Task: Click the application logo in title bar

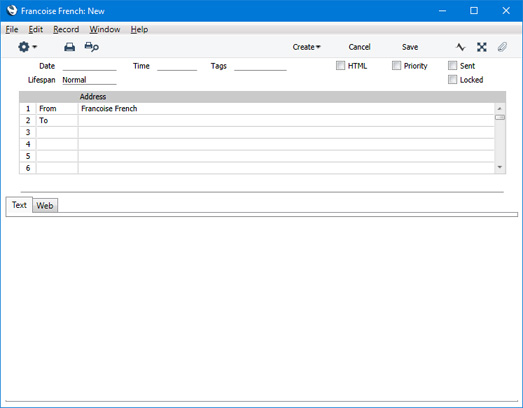Action: coord(12,11)
